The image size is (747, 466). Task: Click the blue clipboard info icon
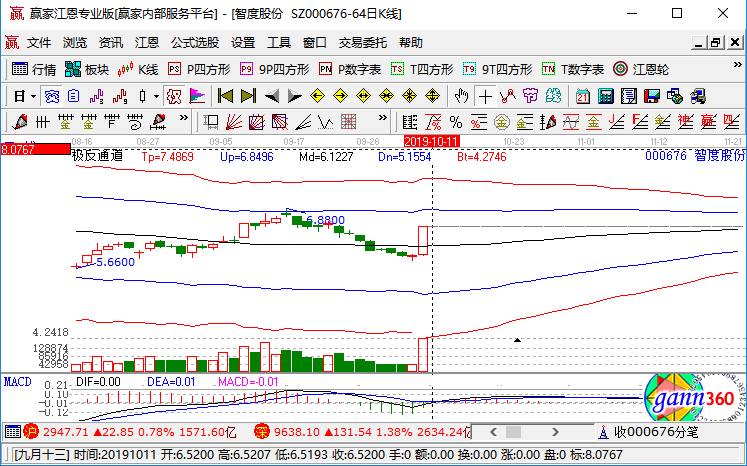coord(73,96)
